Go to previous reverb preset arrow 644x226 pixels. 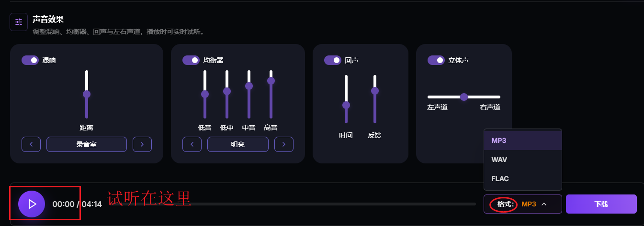(x=31, y=144)
